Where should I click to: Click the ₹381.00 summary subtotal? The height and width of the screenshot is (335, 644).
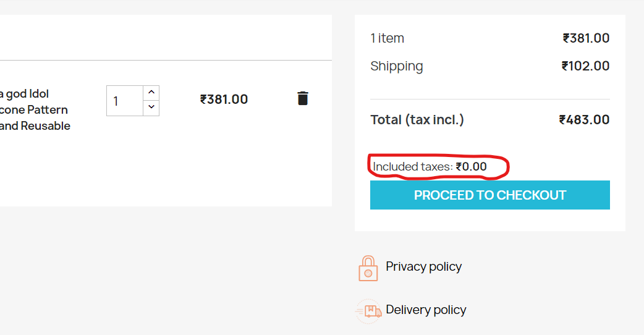point(586,38)
